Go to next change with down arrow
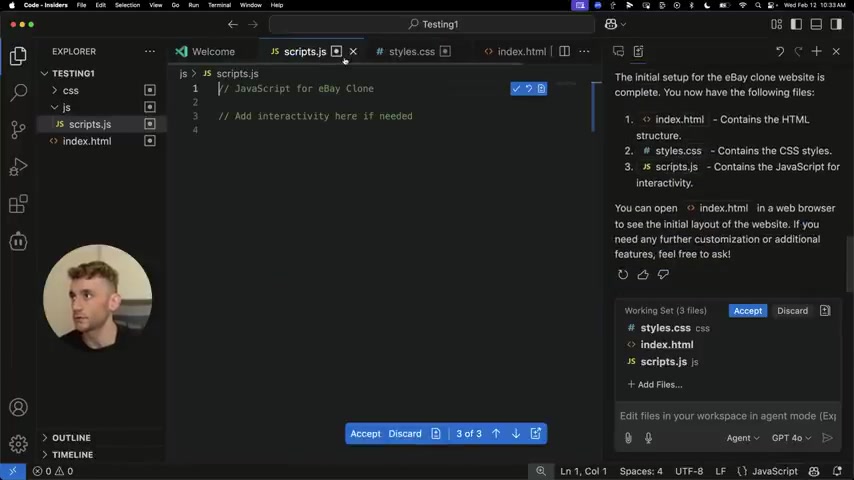This screenshot has height=480, width=854. [x=516, y=434]
